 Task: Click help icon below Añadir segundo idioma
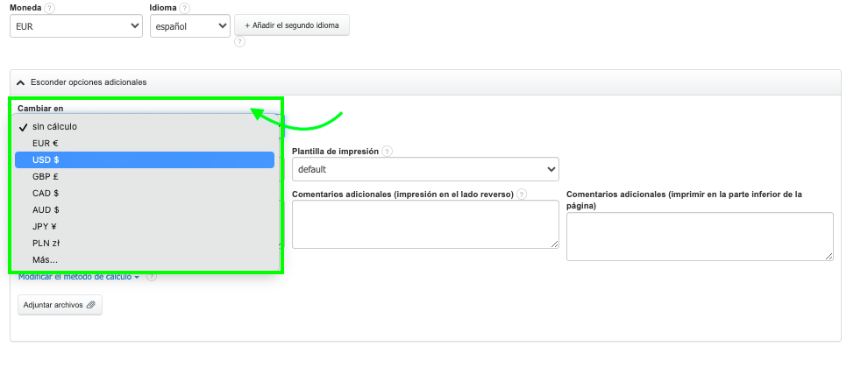click(239, 41)
